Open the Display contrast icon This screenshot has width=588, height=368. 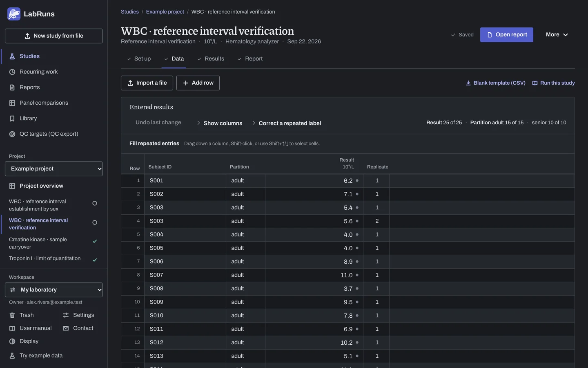pos(12,341)
